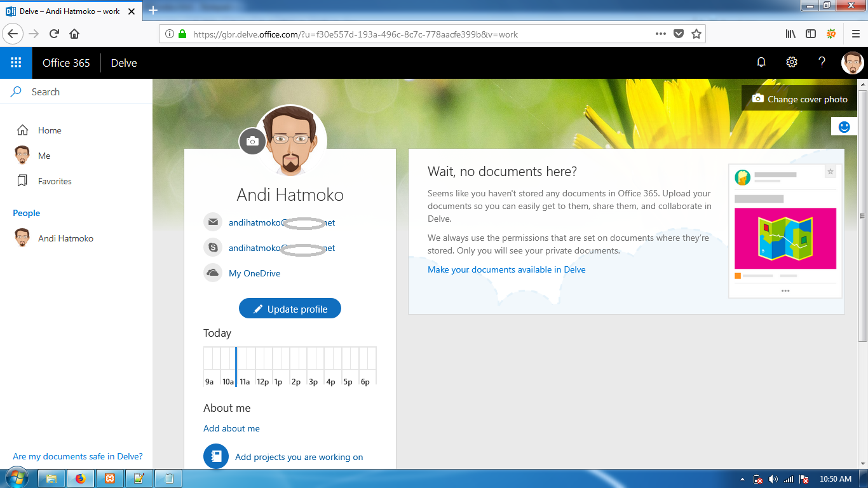Click the OneDrive cloud icon
Image resolution: width=868 pixels, height=488 pixels.
click(212, 273)
